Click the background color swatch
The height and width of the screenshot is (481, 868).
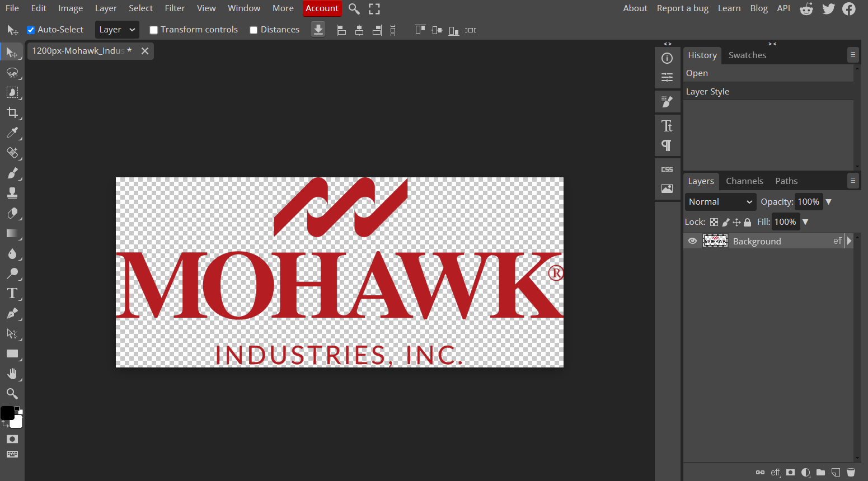[x=17, y=422]
